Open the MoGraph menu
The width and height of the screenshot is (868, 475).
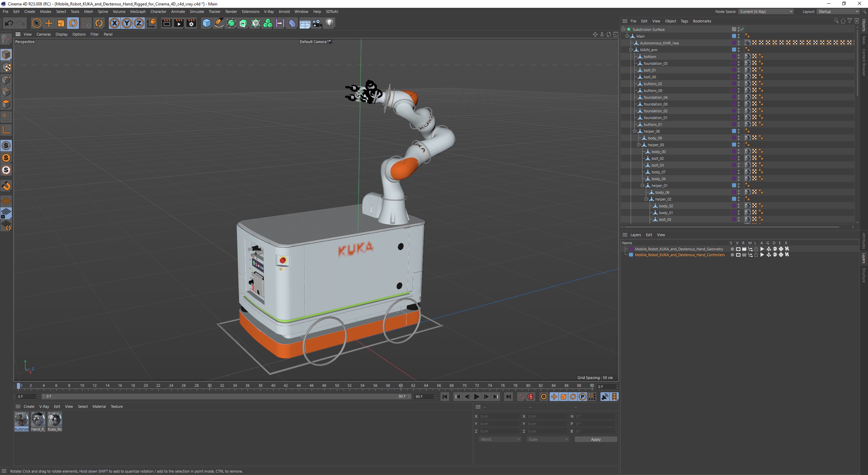pos(138,12)
